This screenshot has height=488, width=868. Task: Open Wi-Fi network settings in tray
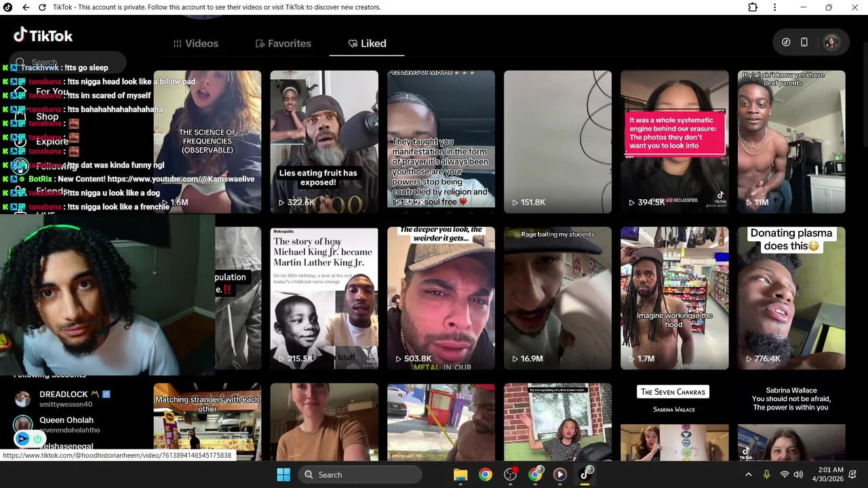(785, 474)
